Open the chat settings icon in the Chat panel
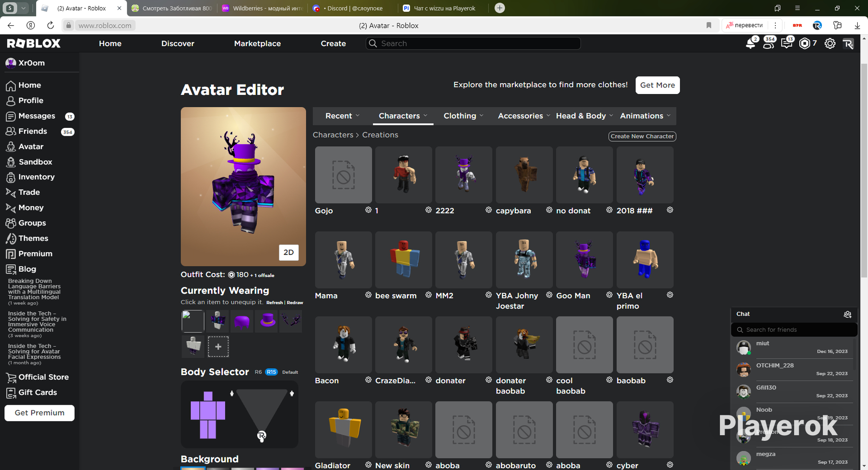Screen dimensions: 868x470 click(x=847, y=314)
